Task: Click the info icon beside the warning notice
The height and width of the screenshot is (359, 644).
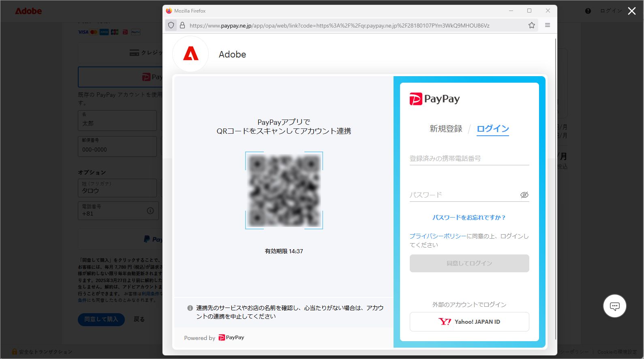Action: point(190,308)
